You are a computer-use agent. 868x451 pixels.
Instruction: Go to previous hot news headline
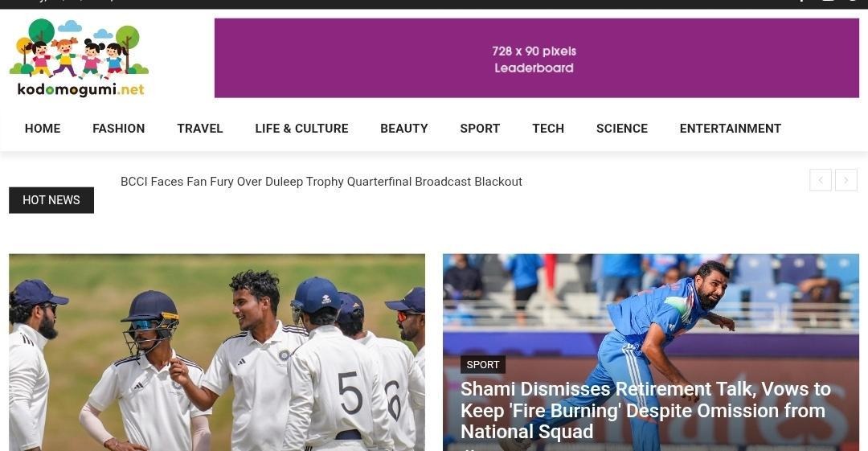click(821, 180)
